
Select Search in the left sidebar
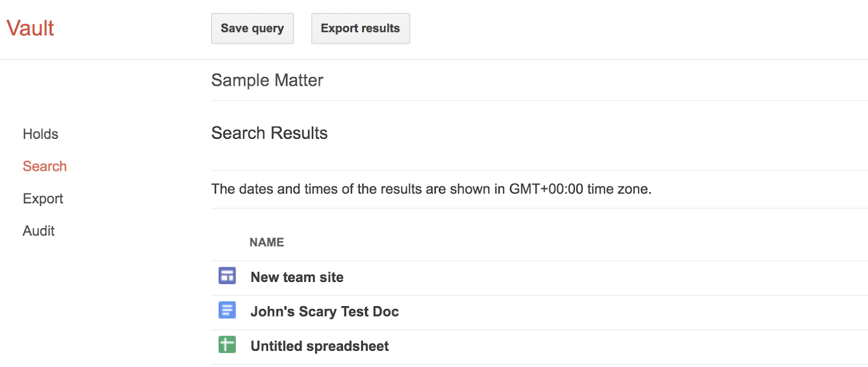pos(44,166)
